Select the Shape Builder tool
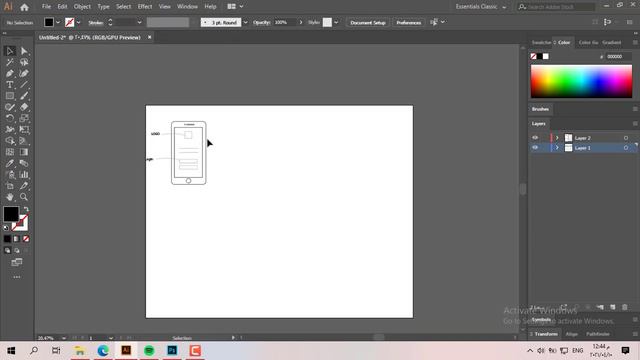This screenshot has width=640, height=360. [x=10, y=141]
